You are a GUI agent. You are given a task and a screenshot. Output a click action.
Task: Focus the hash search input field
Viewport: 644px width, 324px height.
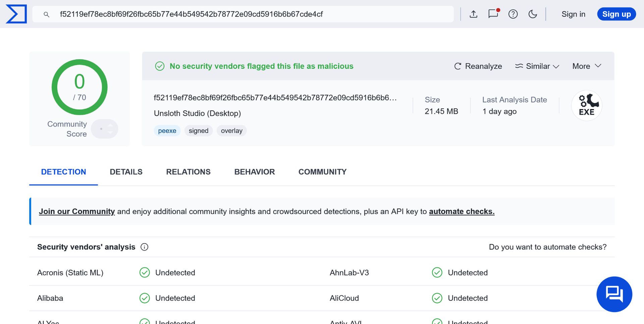[243, 14]
